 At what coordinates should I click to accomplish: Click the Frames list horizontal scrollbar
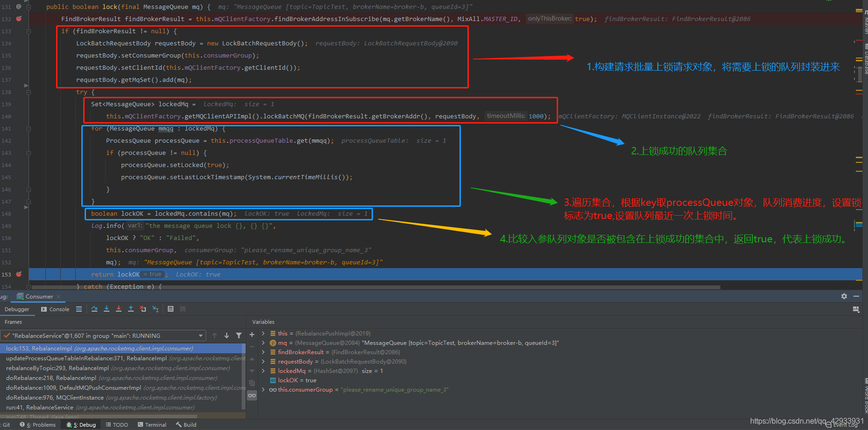tap(99, 416)
